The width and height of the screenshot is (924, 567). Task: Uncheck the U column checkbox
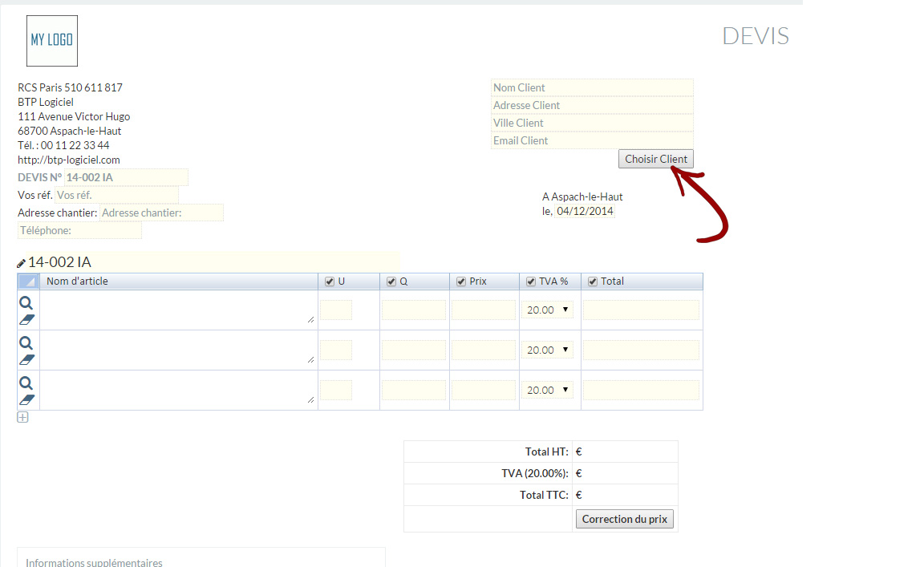330,281
